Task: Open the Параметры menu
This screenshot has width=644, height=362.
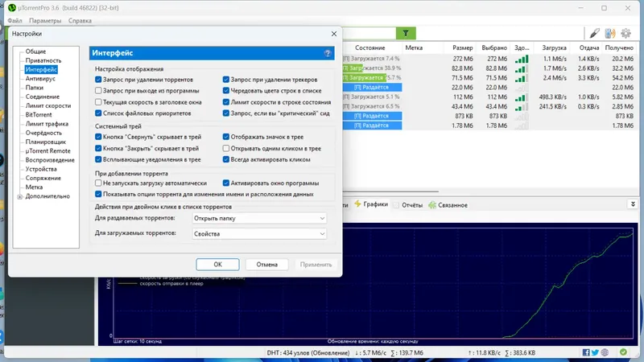Action: (45, 21)
